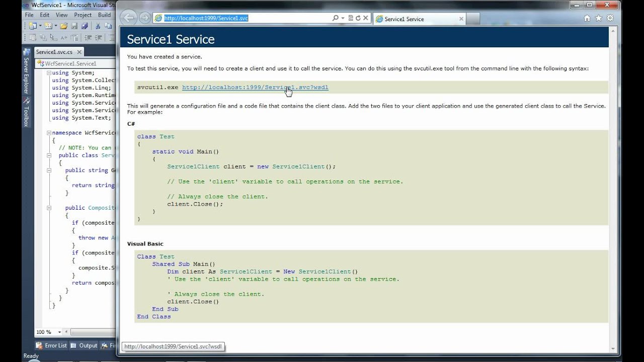644x362 pixels.
Task: Click Decrease Indent toolbar icon
Action: click(x=88, y=38)
